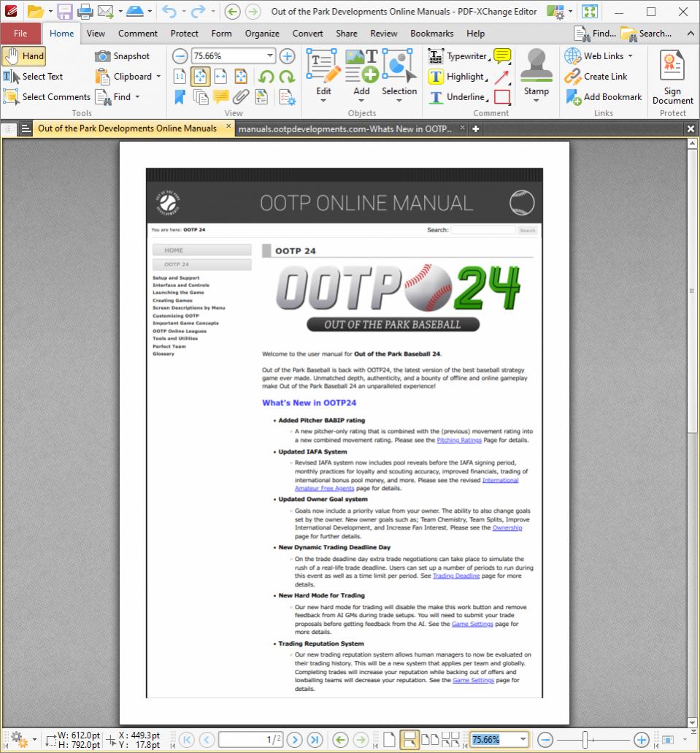Open the Clipboard dropdown
This screenshot has height=753, width=700.
coord(158,77)
